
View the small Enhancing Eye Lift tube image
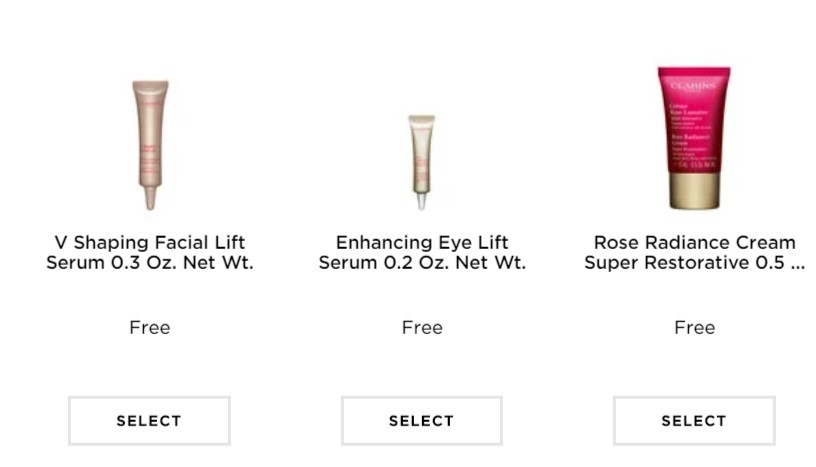[422, 162]
